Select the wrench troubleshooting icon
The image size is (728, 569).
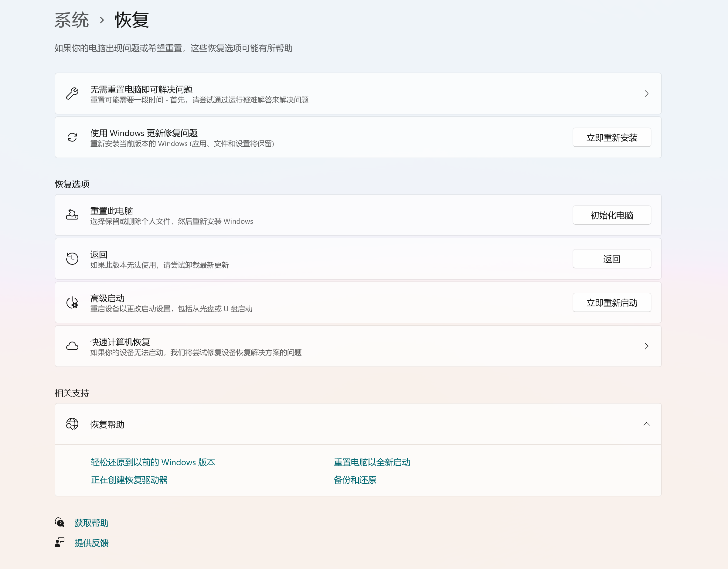72,94
